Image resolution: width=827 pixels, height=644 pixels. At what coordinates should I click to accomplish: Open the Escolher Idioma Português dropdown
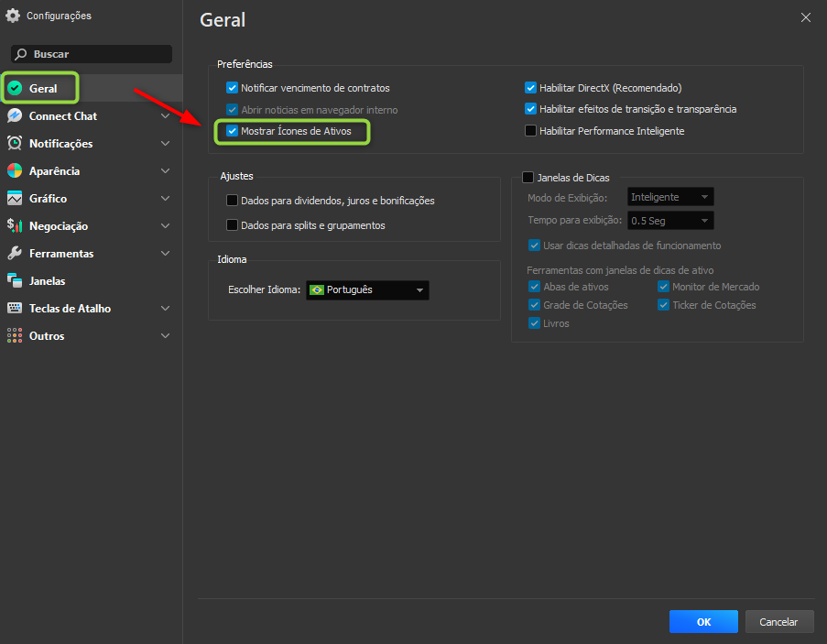367,290
